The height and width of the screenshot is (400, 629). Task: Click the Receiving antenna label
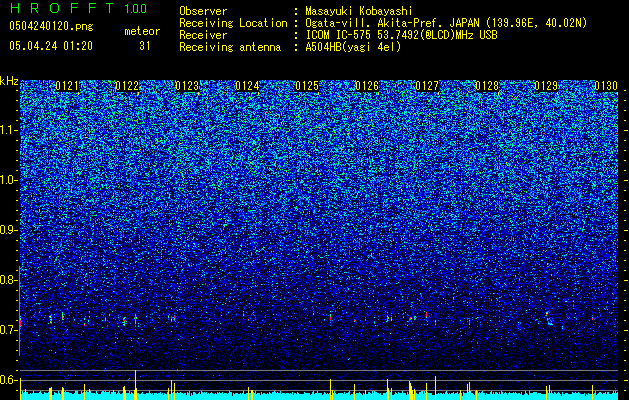click(230, 47)
